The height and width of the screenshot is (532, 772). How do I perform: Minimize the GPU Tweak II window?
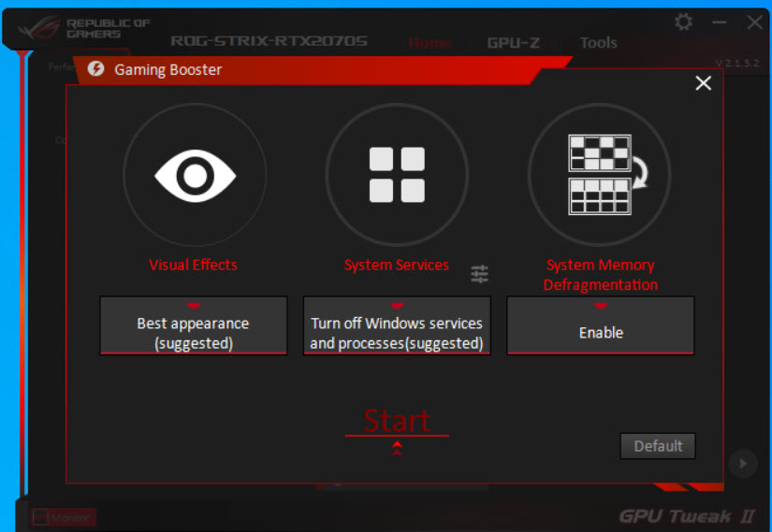(x=719, y=22)
